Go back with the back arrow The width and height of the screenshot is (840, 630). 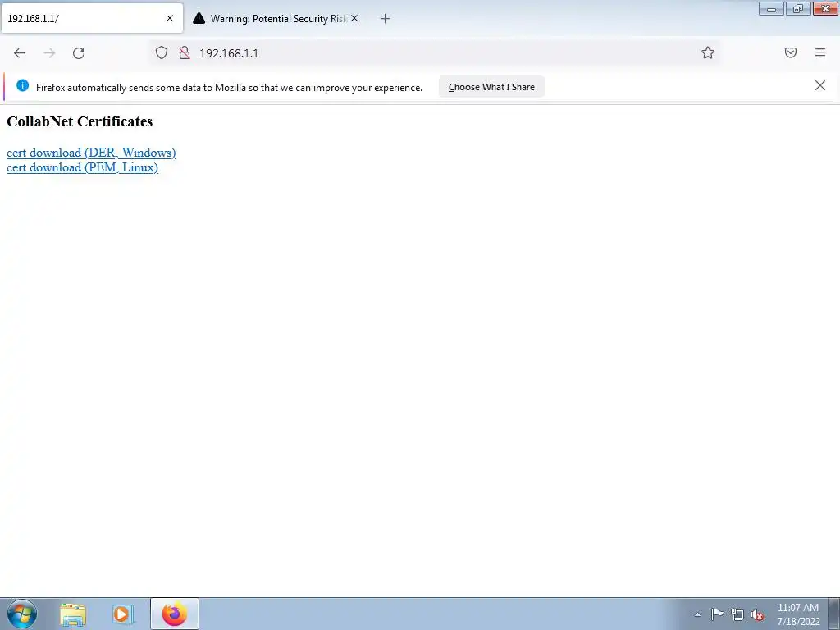[x=20, y=53]
